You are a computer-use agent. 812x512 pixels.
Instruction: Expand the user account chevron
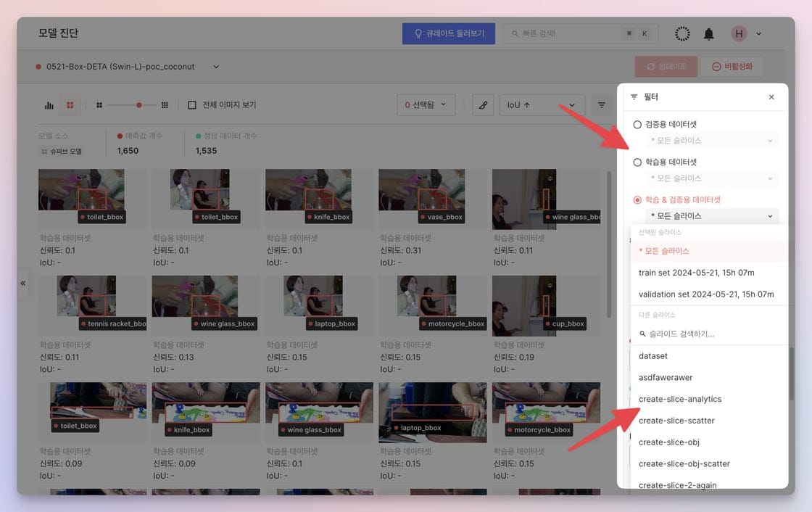tap(758, 33)
